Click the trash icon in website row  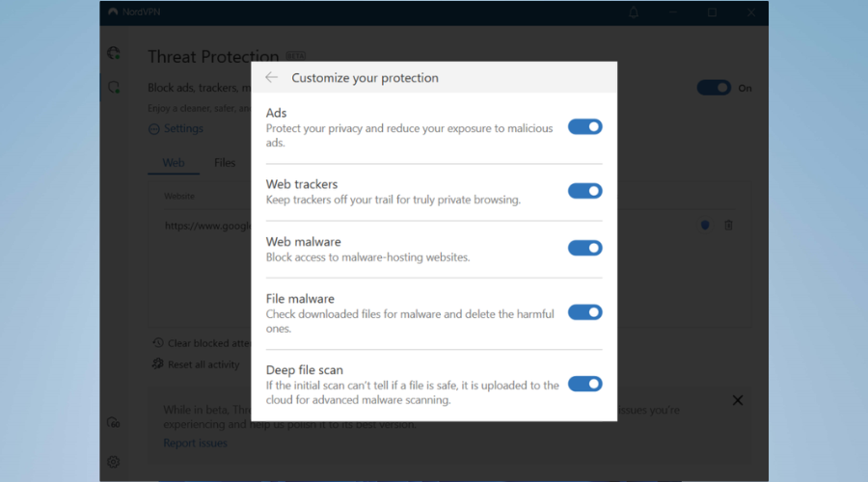click(728, 225)
